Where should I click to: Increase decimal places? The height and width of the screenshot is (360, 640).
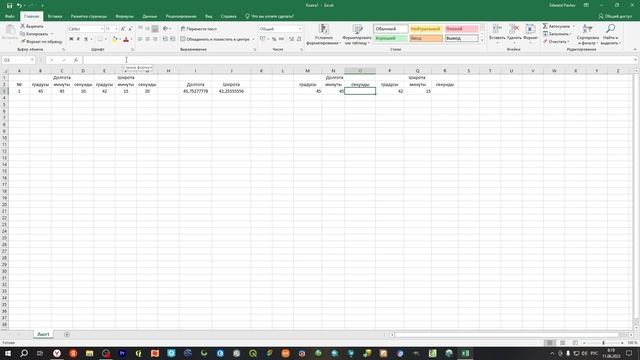291,39
